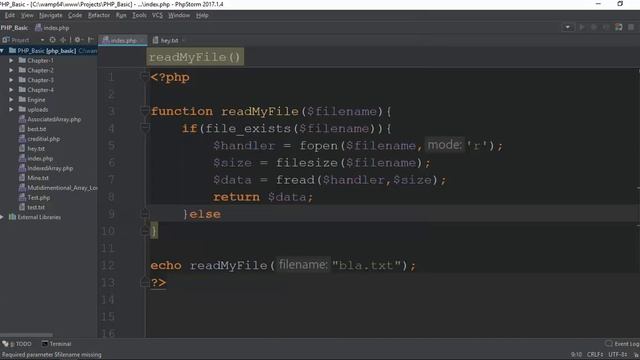Open the Edit menu

point(9,15)
